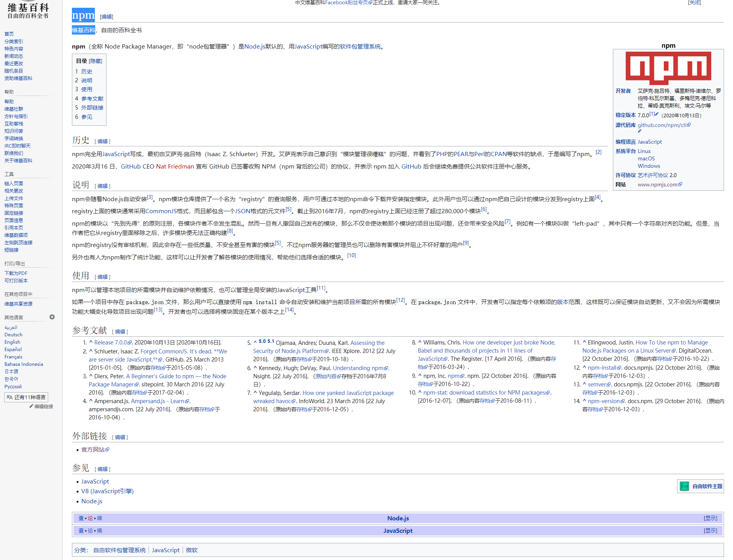Click footnote reference [10]
The image size is (733, 560).
[x=351, y=255]
